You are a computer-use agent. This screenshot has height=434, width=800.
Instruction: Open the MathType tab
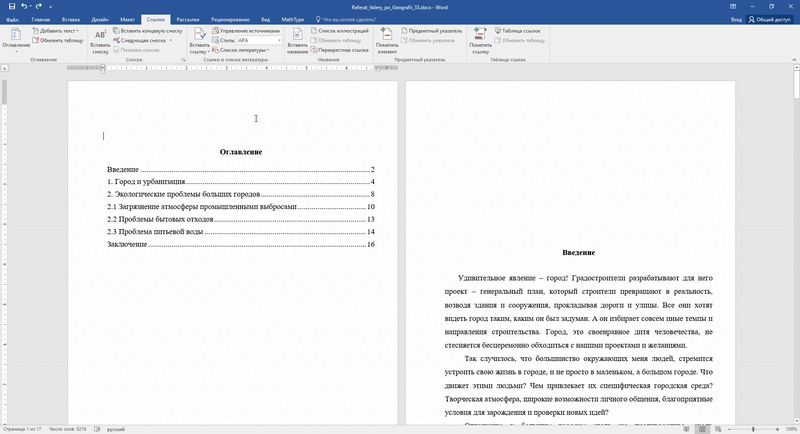(x=293, y=19)
